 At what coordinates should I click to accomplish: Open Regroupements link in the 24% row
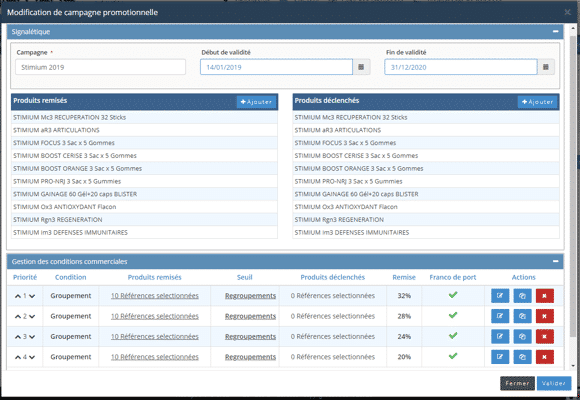(x=250, y=336)
